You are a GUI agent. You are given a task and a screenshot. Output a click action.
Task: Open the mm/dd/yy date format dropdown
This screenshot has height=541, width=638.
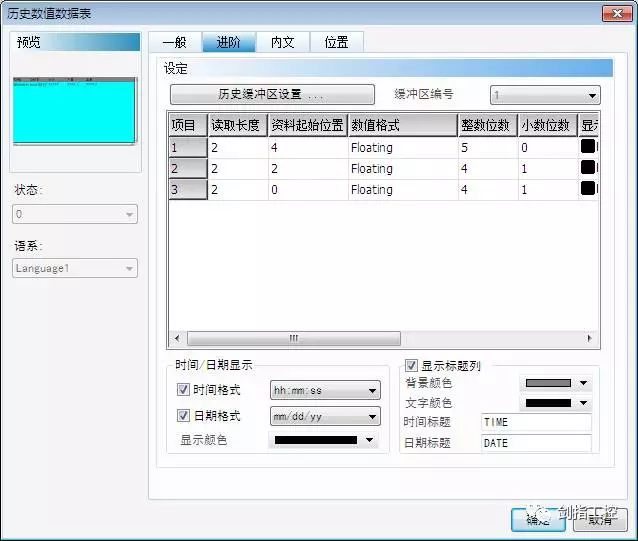(325, 416)
